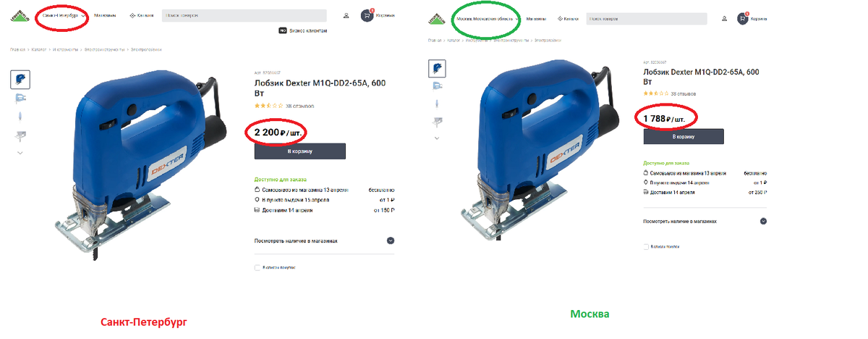Open Каталог menu on right page
The image size is (868, 339).
click(x=568, y=18)
